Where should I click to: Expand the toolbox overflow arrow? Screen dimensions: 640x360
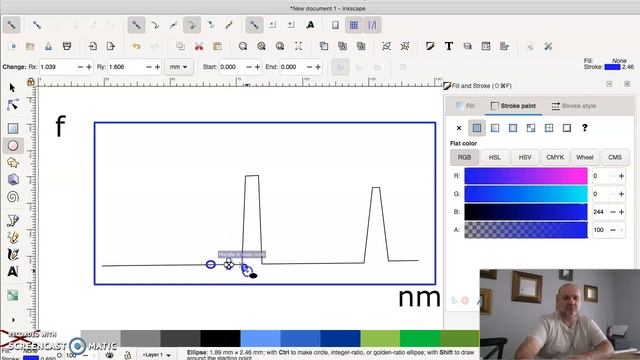point(13,320)
